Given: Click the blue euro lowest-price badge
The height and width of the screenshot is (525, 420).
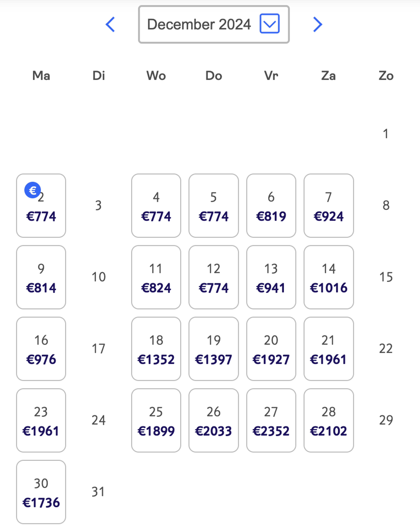Looking at the screenshot, I should [32, 190].
